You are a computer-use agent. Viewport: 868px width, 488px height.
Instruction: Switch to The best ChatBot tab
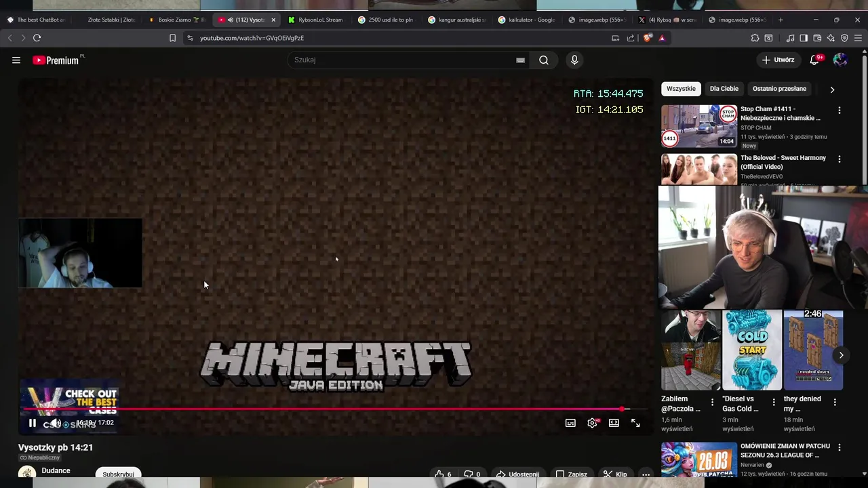[x=37, y=20]
